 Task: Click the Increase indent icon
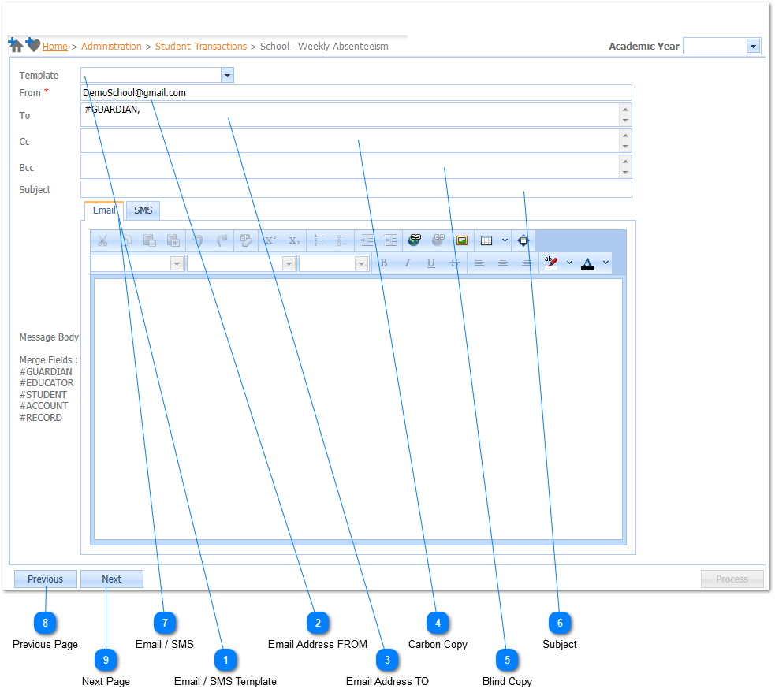(367, 240)
